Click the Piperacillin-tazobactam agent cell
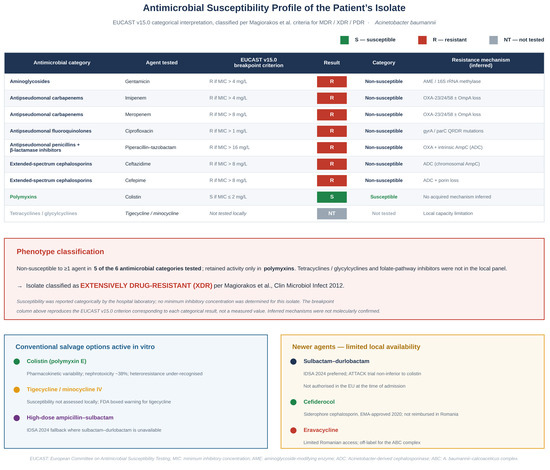The image size is (550, 470). click(150, 147)
